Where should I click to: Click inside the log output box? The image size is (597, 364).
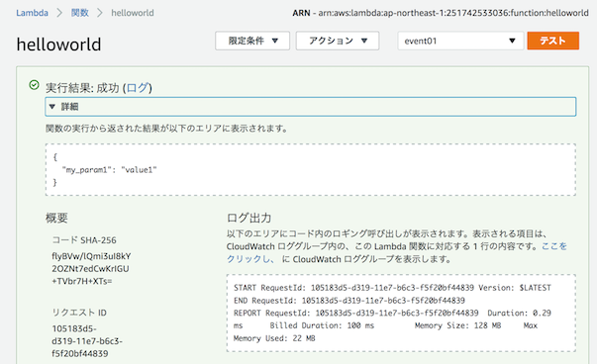401,313
